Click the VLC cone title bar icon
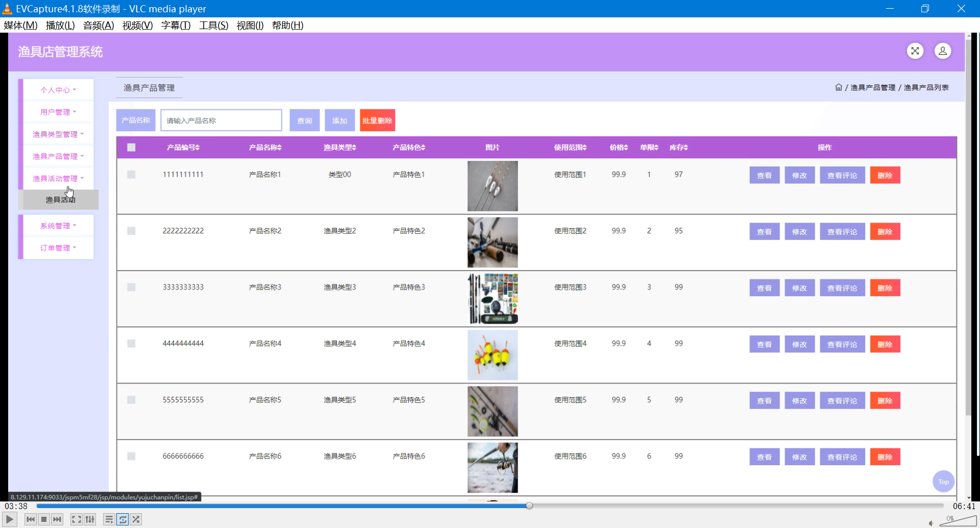Screen dimensions: 980x528 click(x=7, y=9)
